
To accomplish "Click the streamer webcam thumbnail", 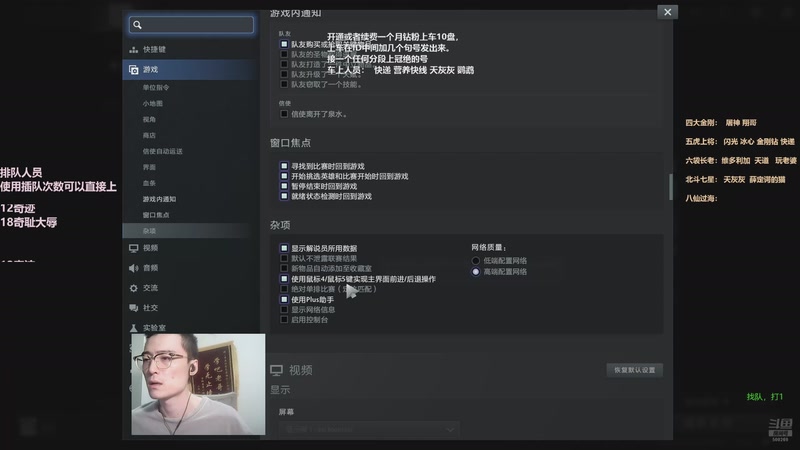I will pos(198,384).
